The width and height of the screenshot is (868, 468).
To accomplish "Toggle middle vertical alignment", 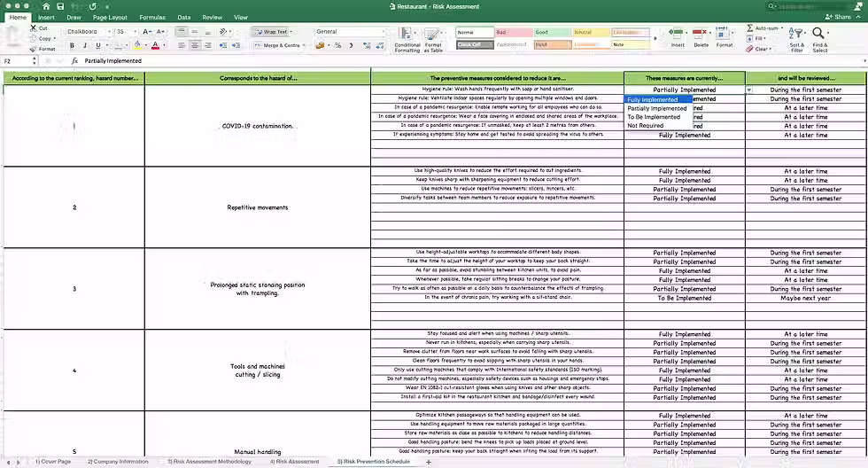I will 194,32.
